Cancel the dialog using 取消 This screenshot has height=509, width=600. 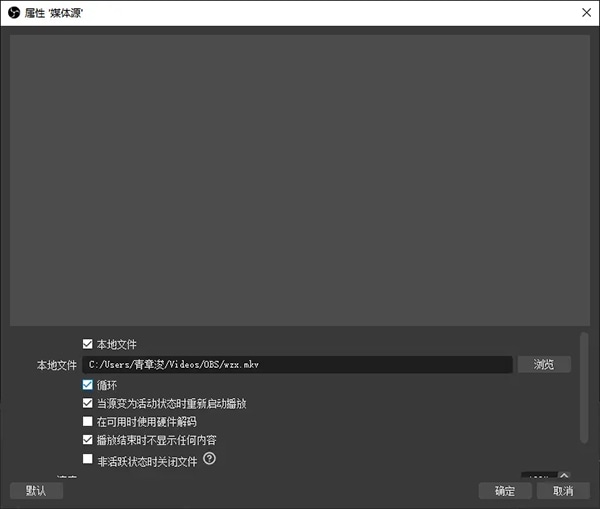(x=563, y=491)
